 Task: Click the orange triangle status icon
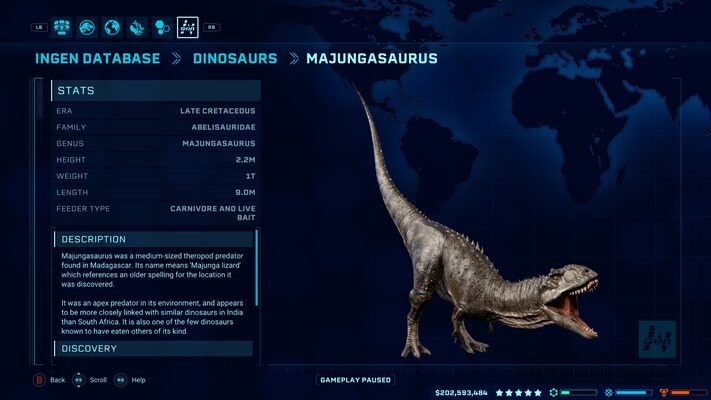coord(664,393)
